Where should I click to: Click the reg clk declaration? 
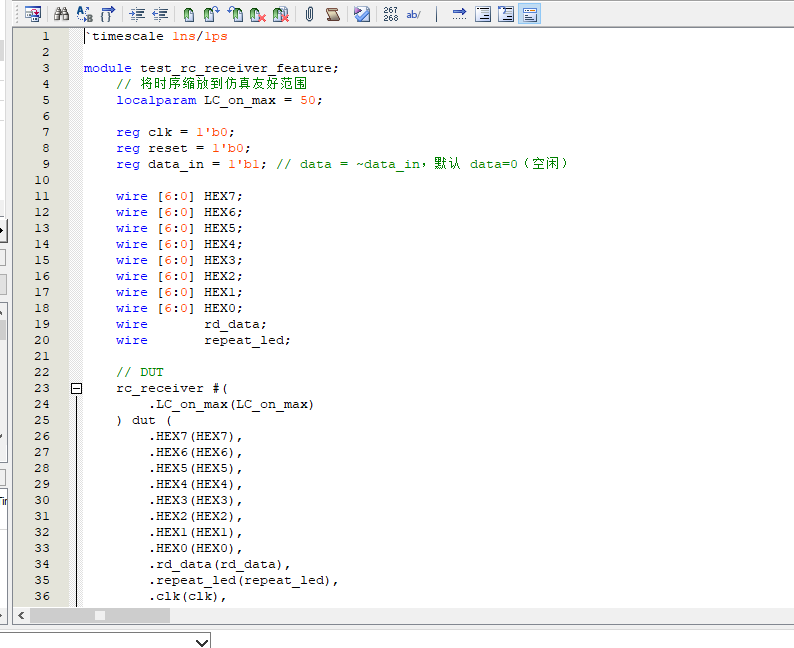point(175,133)
